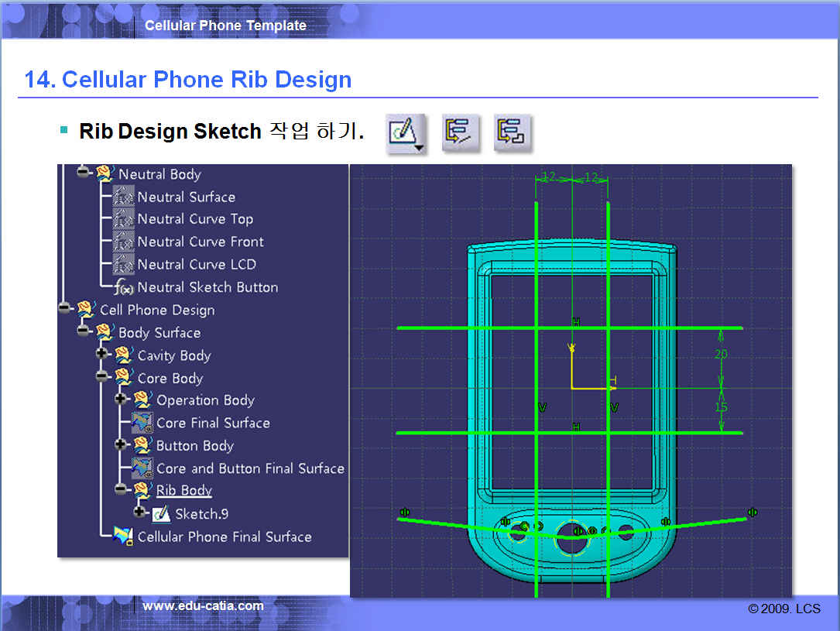This screenshot has height=631, width=840.
Task: Click the Button Body set icon
Action: 142,446
